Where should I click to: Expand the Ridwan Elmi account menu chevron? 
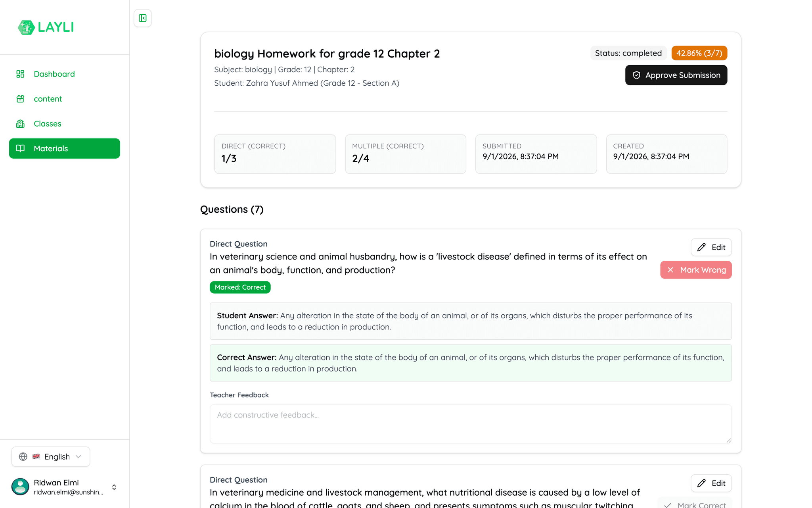pos(114,487)
